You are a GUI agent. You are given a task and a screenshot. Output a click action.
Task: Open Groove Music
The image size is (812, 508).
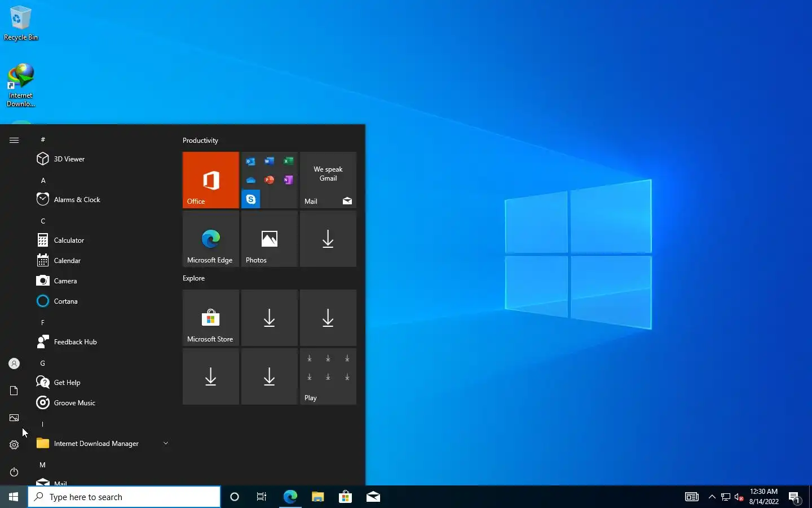[x=101, y=403]
